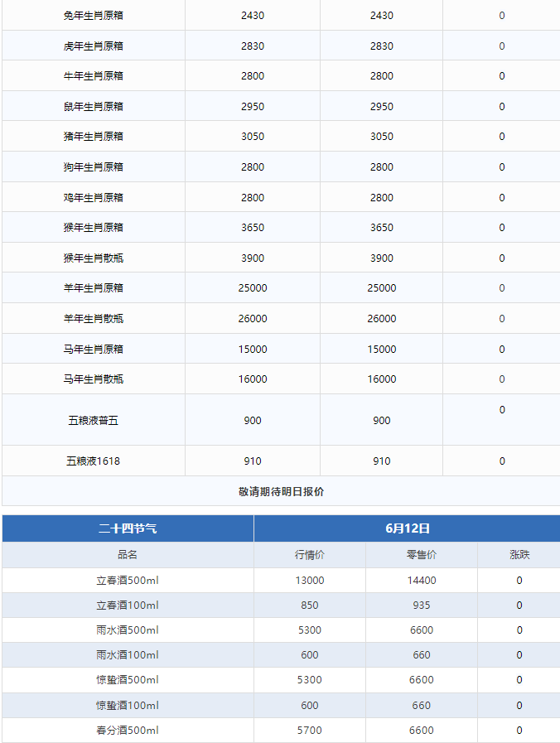Select the 零售价 column header

point(422,555)
